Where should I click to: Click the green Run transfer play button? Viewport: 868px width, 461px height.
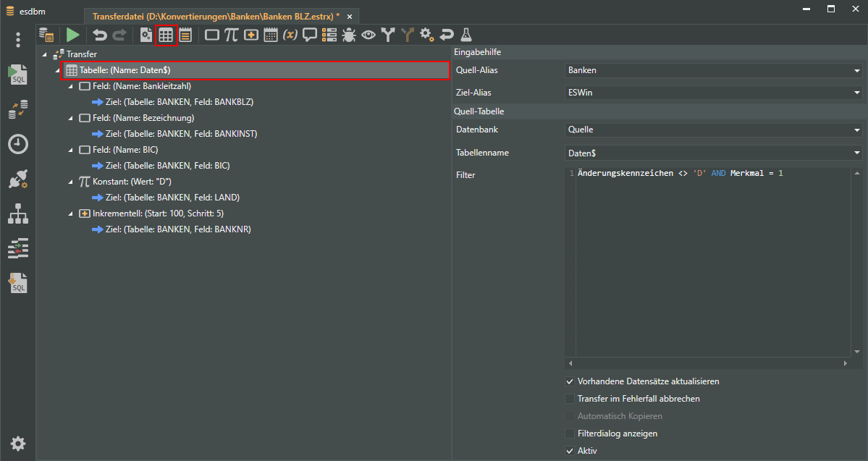coord(72,35)
